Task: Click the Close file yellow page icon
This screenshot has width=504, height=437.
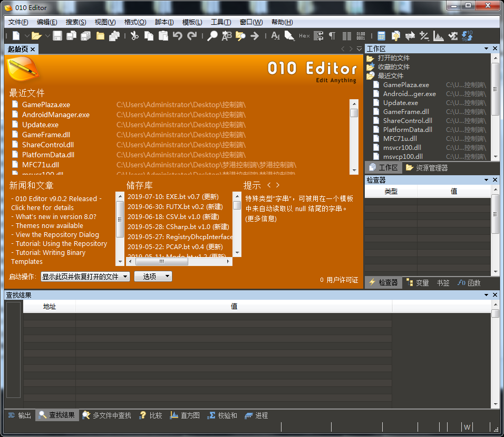Action: pyautogui.click(x=100, y=36)
